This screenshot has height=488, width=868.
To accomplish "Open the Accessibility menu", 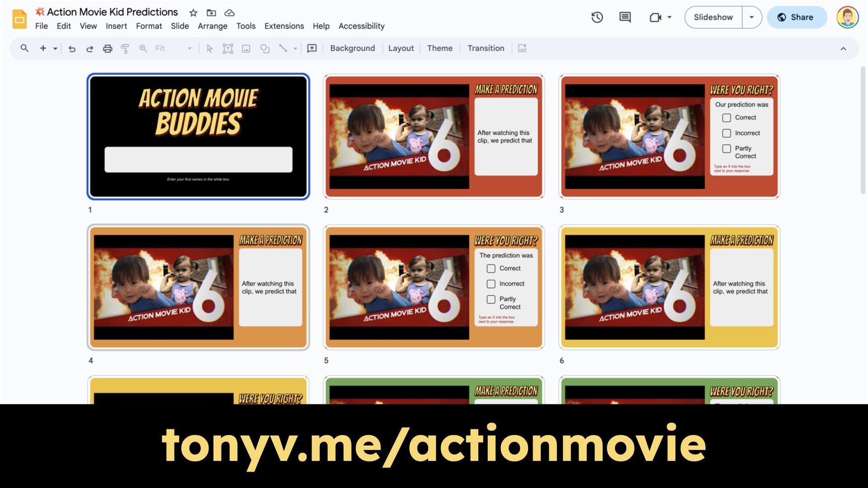I will coord(362,26).
